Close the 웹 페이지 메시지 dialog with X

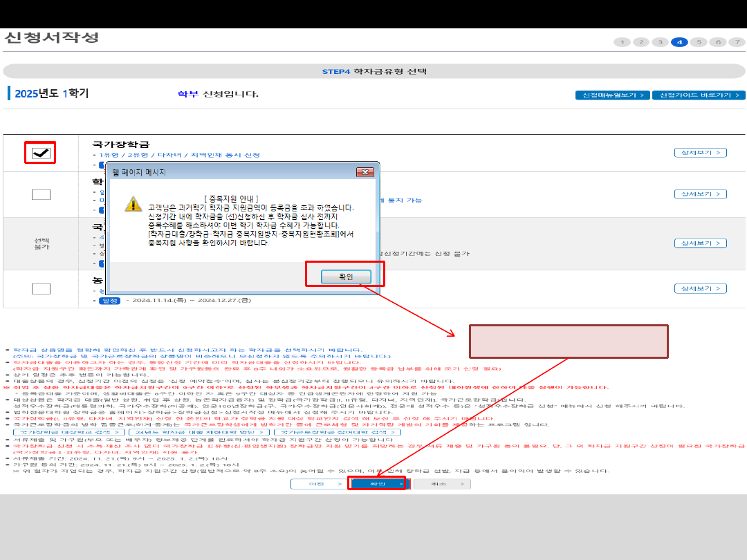365,172
